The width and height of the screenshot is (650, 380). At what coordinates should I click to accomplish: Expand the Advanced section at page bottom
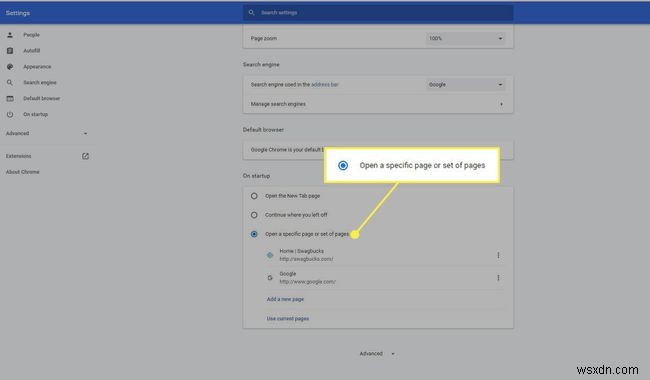tap(377, 353)
